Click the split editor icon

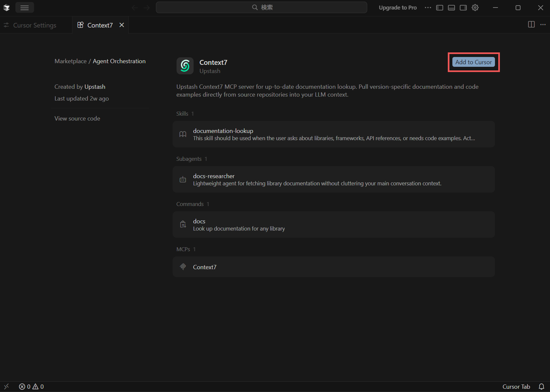click(x=531, y=25)
